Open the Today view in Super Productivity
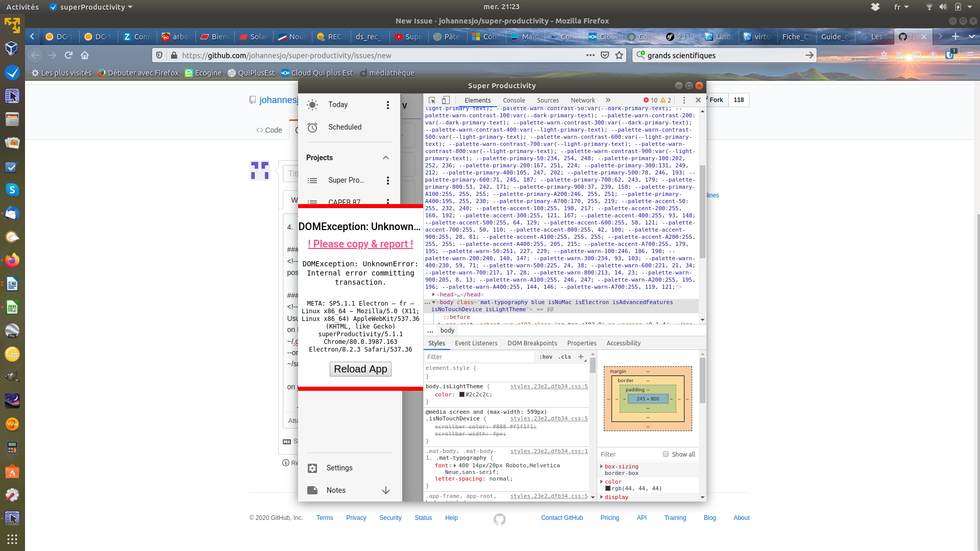 [x=337, y=105]
